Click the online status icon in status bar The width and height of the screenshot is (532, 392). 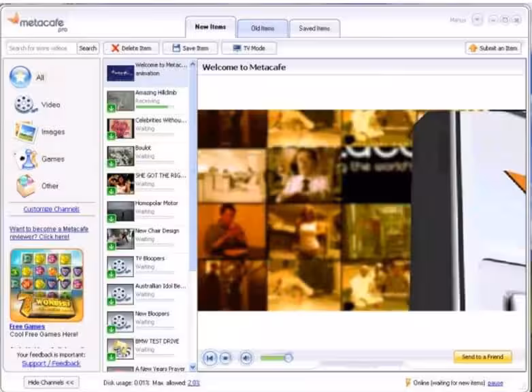tap(408, 383)
